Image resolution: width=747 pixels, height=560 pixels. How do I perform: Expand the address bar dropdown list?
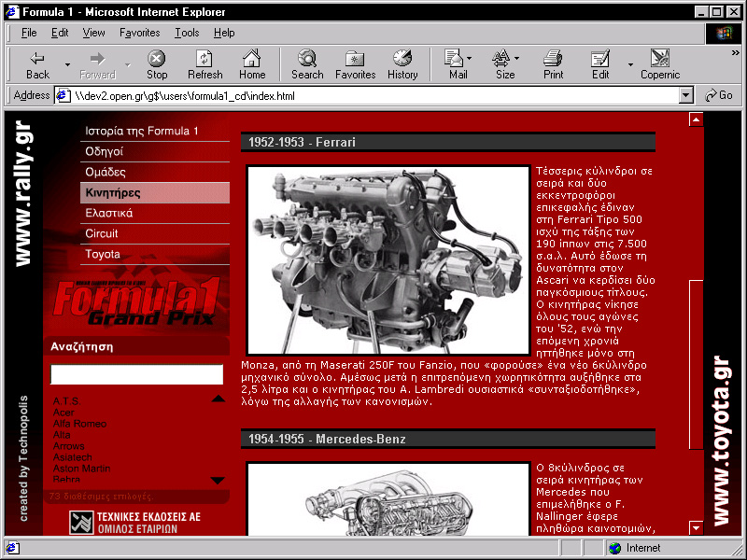685,96
